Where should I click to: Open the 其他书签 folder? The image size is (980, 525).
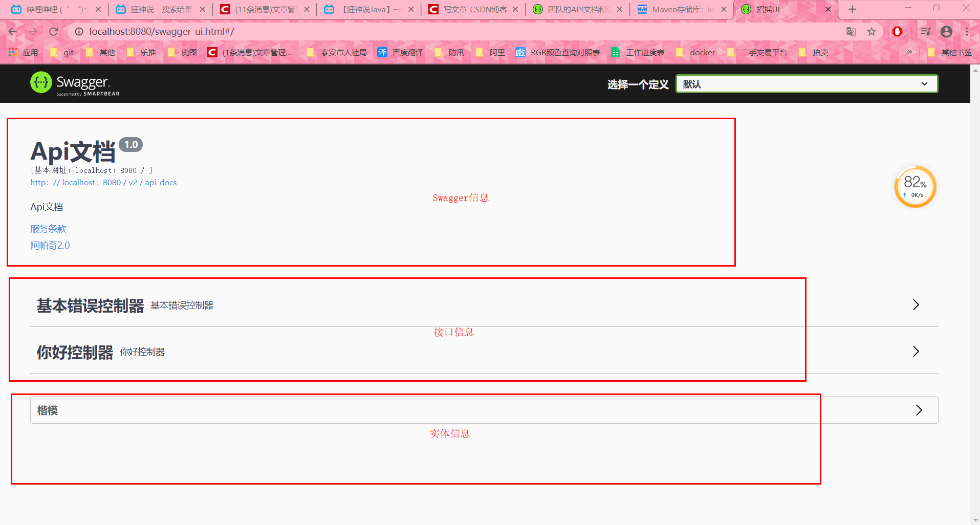pos(950,52)
